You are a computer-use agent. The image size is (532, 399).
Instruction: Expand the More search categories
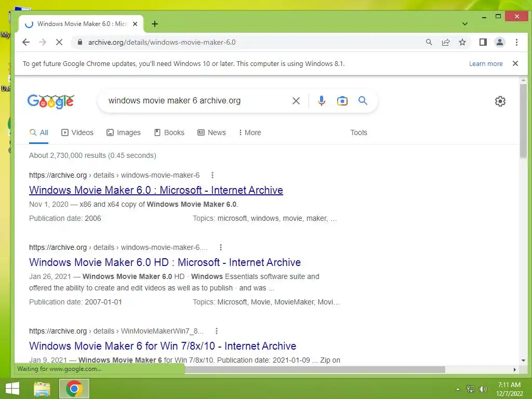(x=250, y=132)
